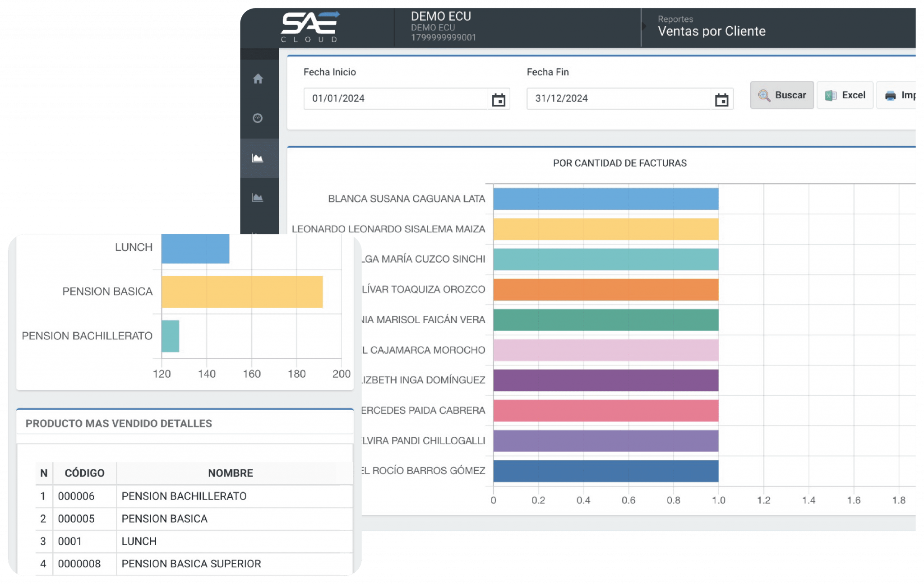Click the highlighted reports chart icon

259,158
